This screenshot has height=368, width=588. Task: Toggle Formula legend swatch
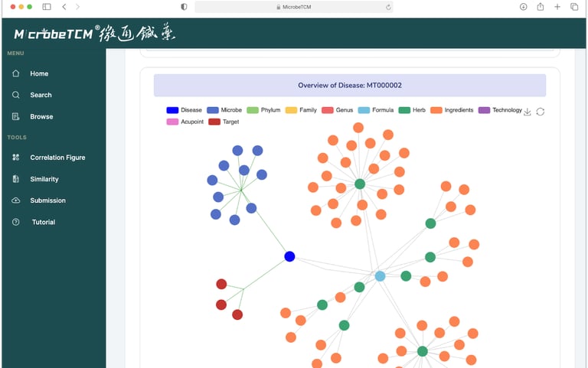[364, 110]
